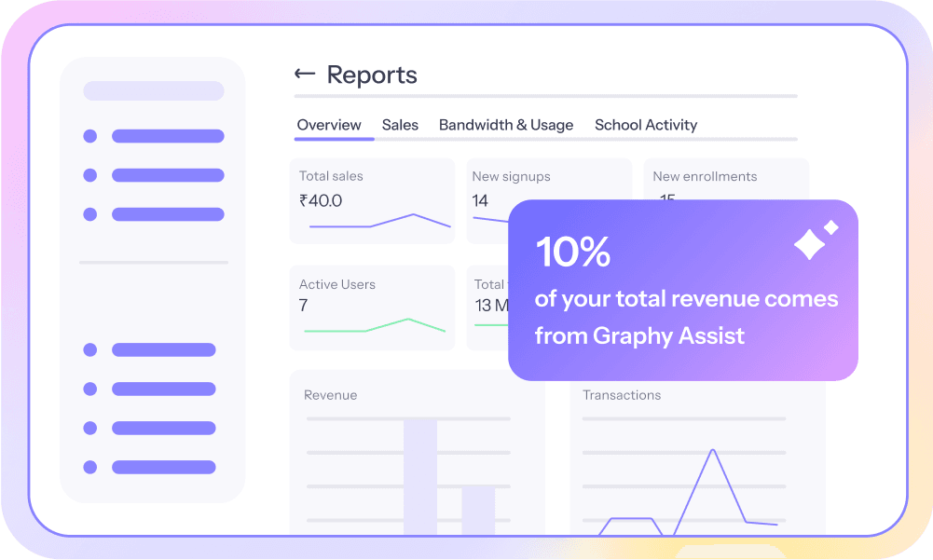This screenshot has height=560, width=933.
Task: Click the 10% figure on the purple card
Action: [x=573, y=252]
